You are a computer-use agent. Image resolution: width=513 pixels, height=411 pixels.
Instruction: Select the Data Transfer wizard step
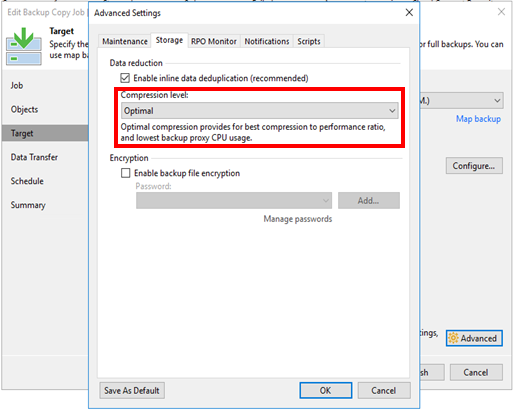34,157
